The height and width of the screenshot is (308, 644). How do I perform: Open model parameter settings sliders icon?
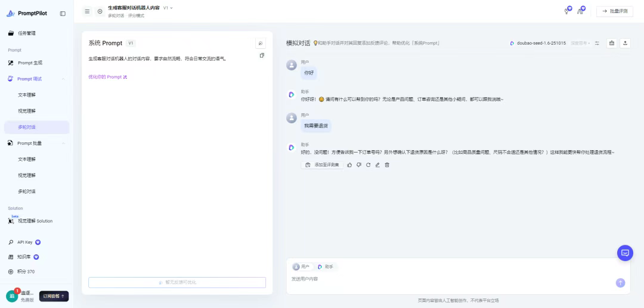coord(597,43)
